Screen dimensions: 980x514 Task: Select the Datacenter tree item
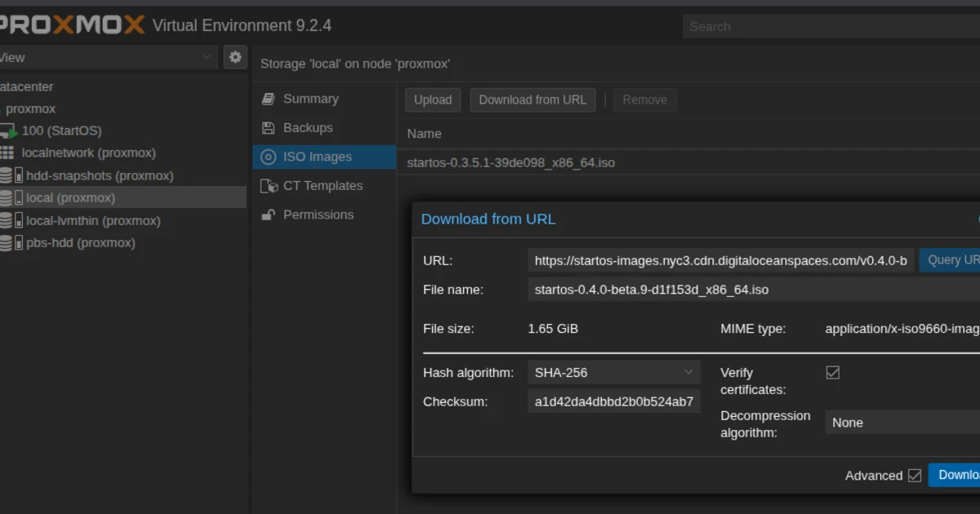tap(122, 86)
